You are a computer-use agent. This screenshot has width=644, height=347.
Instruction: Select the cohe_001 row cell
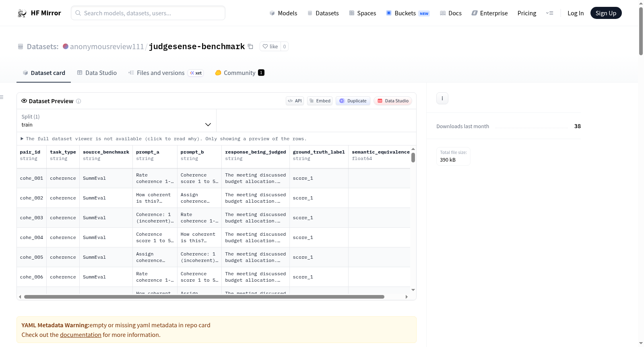click(x=31, y=178)
